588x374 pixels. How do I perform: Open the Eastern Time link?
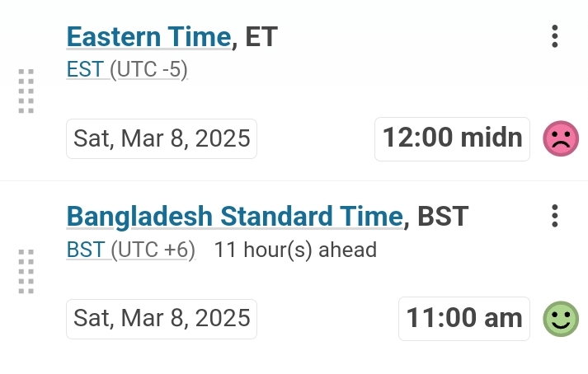pos(149,37)
